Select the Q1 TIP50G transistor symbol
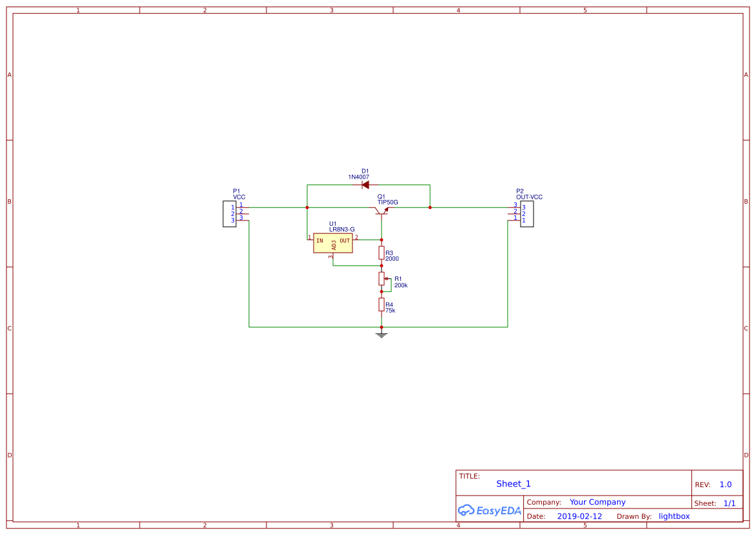 click(381, 210)
